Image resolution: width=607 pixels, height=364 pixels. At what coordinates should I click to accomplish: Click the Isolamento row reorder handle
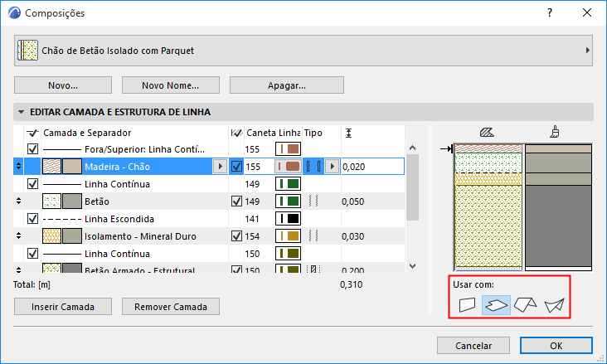tap(18, 235)
